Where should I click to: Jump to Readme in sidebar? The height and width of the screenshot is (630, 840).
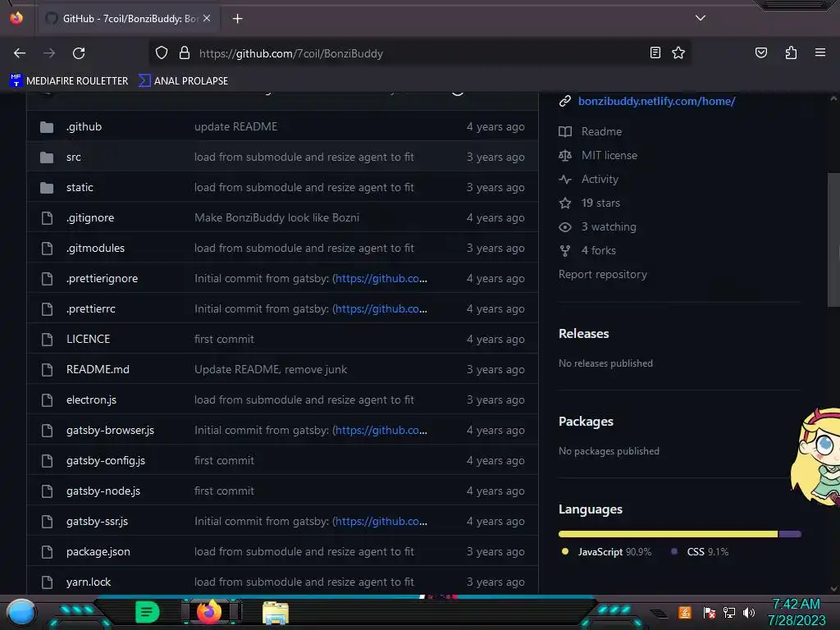pyautogui.click(x=601, y=132)
